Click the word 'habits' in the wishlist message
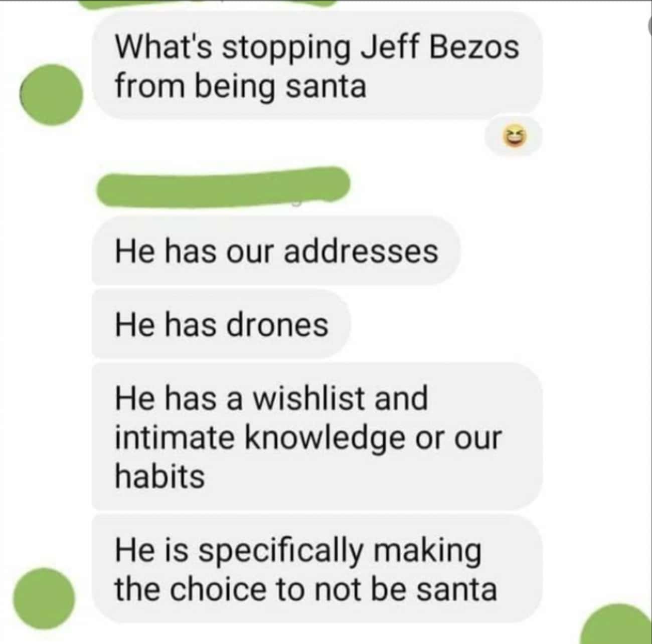Viewport: 652px width, 644px height. pos(160,476)
